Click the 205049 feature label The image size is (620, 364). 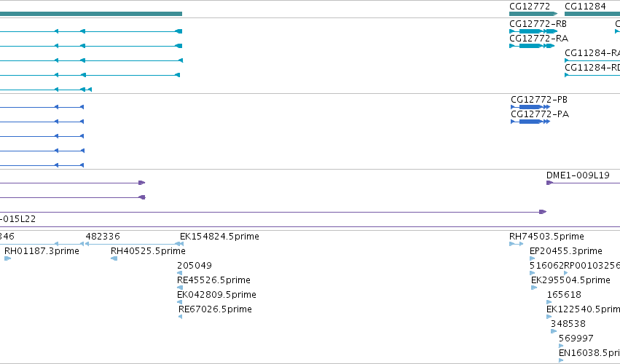[195, 266]
